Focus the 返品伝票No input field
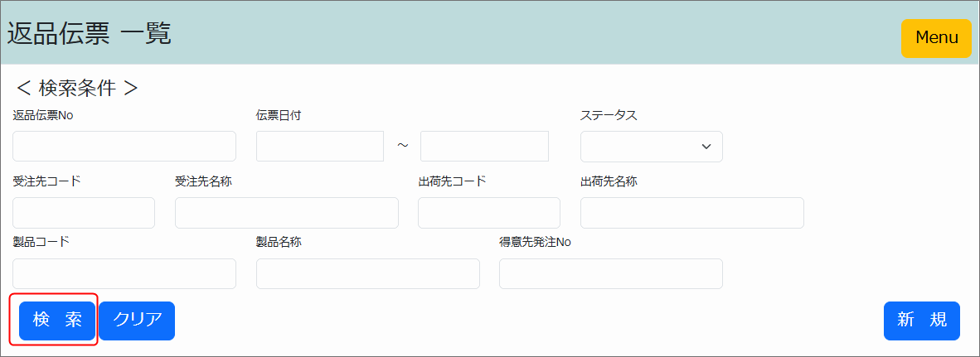Screen dimensions: 980x357 coord(124,147)
